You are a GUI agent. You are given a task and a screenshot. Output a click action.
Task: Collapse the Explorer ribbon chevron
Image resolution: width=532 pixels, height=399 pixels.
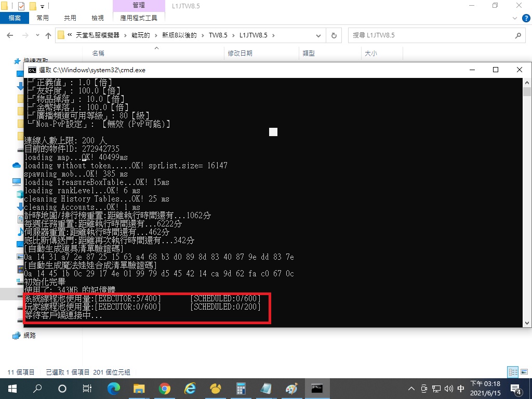point(515,18)
